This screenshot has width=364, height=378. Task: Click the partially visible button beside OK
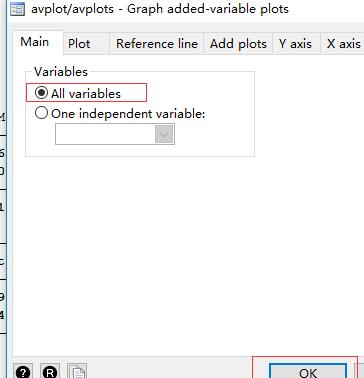tap(359, 371)
